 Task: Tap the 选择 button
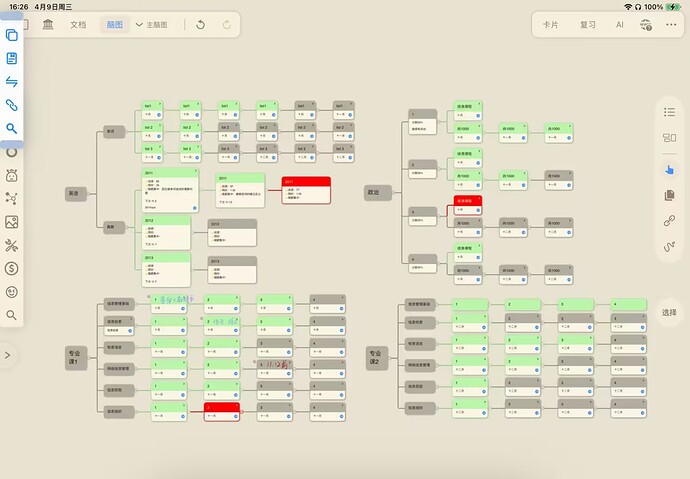(x=669, y=312)
